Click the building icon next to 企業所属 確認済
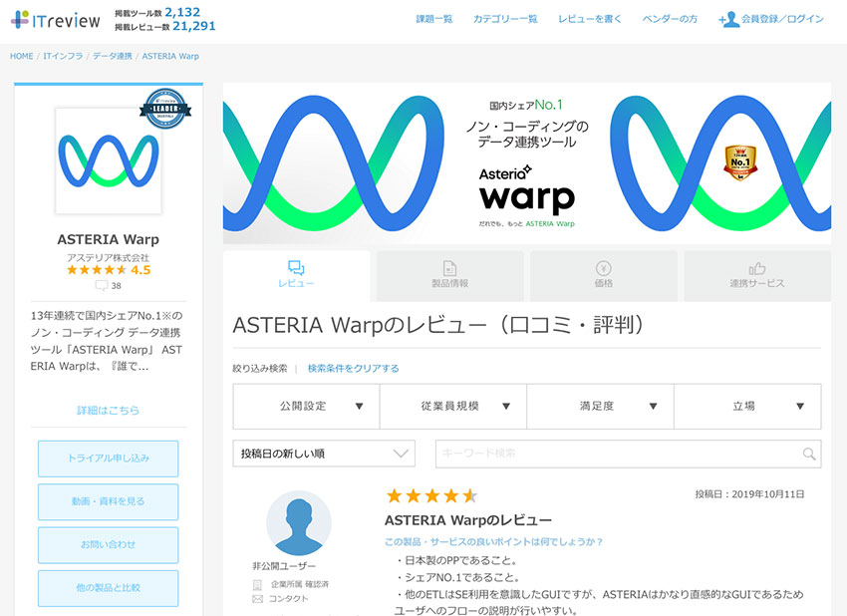847x616 pixels. click(x=258, y=585)
